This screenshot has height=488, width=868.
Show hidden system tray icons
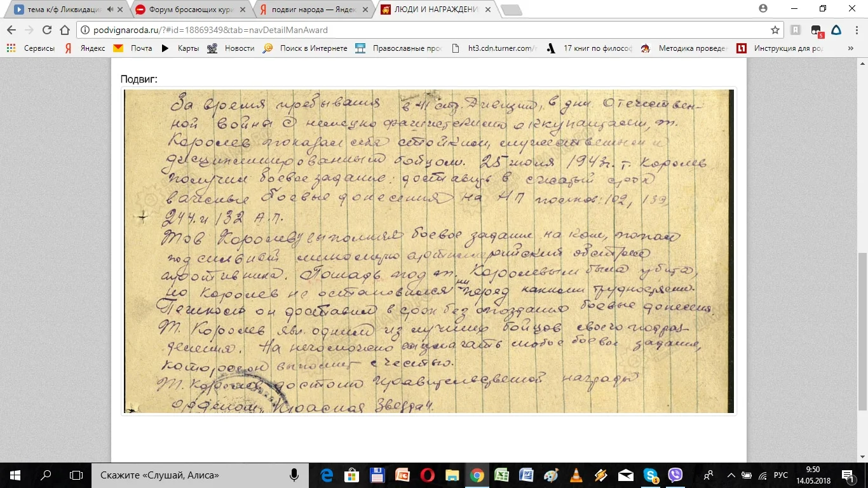click(731, 475)
